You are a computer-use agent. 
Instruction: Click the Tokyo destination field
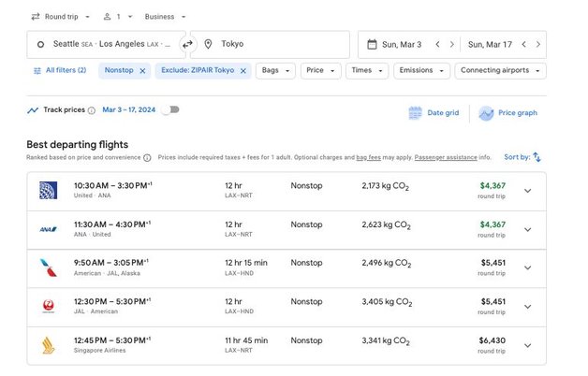pos(270,44)
